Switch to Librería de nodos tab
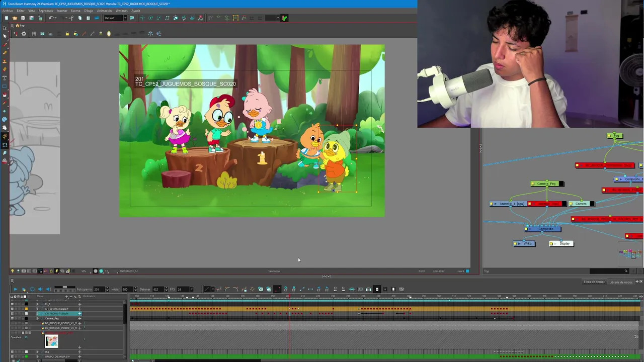 coord(620,282)
